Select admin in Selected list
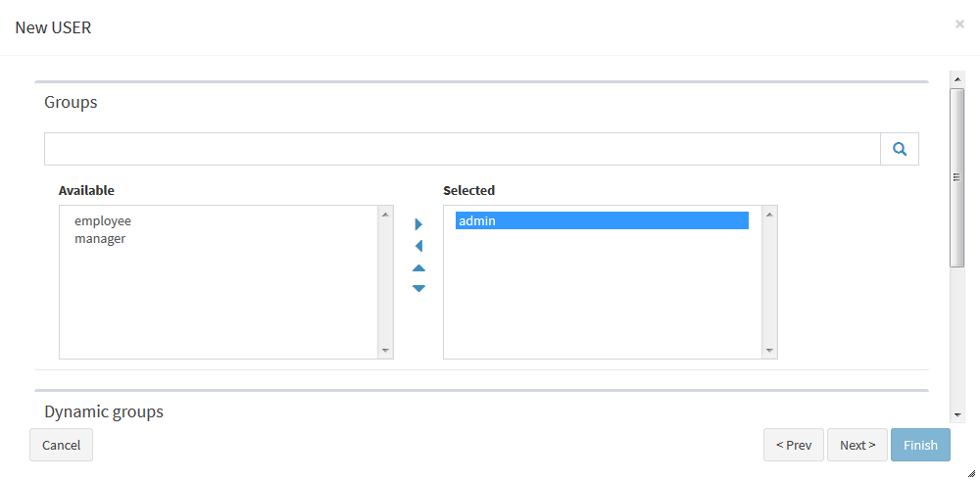 point(601,221)
